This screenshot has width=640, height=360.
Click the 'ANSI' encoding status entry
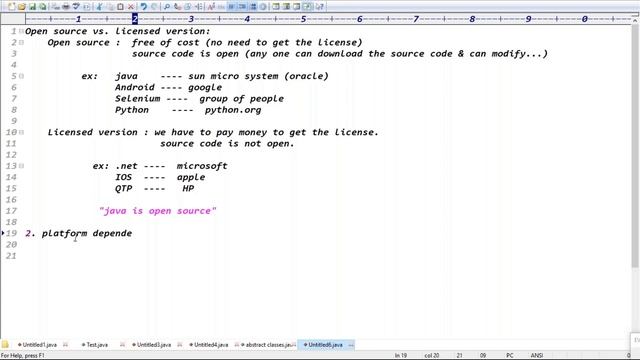click(x=536, y=356)
